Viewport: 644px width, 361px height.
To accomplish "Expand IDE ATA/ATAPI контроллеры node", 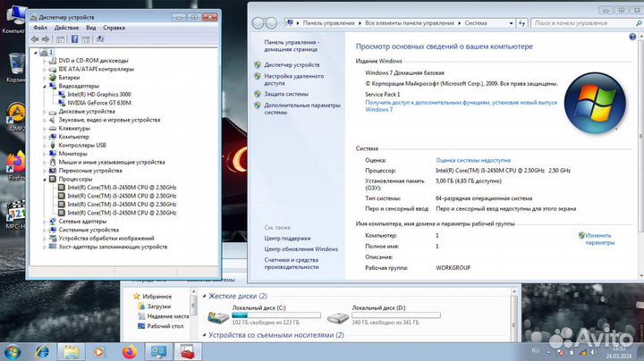I will 45,70.
